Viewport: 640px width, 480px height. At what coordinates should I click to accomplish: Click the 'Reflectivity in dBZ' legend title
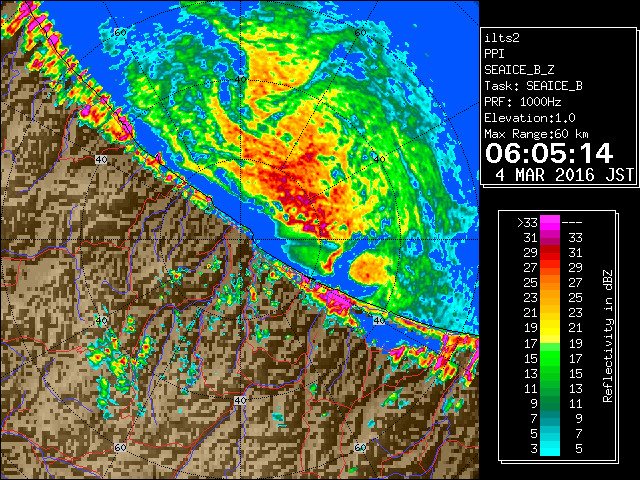608,336
